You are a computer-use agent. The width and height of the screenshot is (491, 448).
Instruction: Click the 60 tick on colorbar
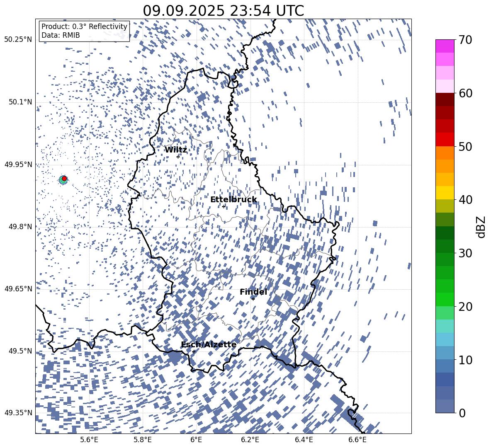click(x=465, y=93)
